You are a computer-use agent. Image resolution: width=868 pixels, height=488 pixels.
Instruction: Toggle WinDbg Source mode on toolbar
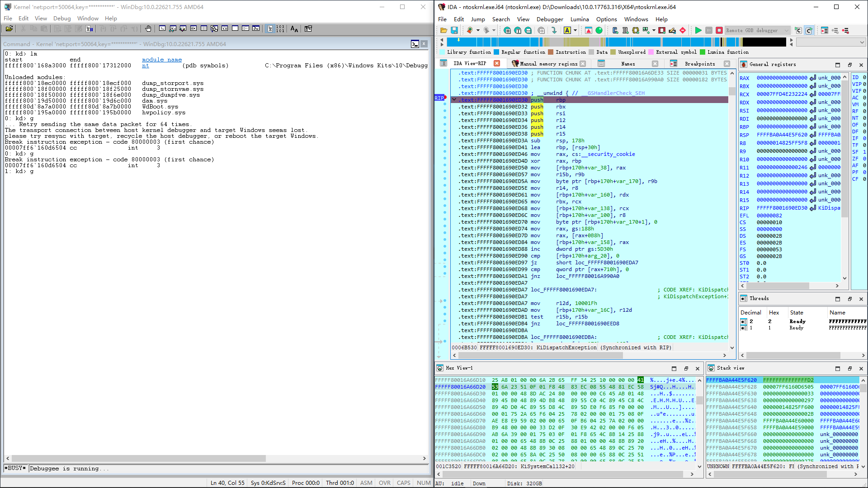270,28
